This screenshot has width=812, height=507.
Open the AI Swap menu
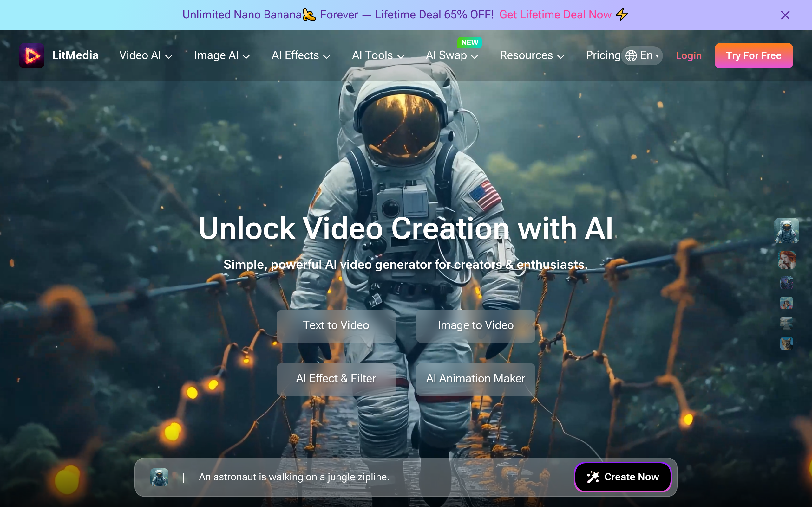coord(452,55)
